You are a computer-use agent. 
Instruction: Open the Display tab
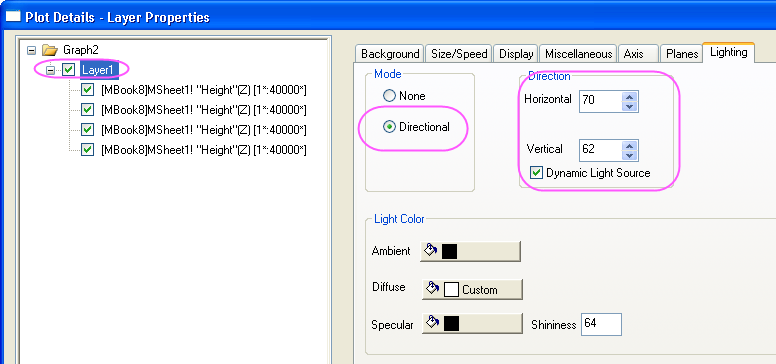point(516,54)
